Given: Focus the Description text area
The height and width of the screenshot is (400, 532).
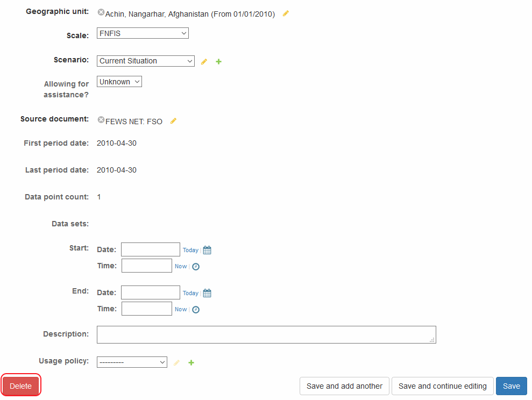Looking at the screenshot, I should [x=266, y=334].
